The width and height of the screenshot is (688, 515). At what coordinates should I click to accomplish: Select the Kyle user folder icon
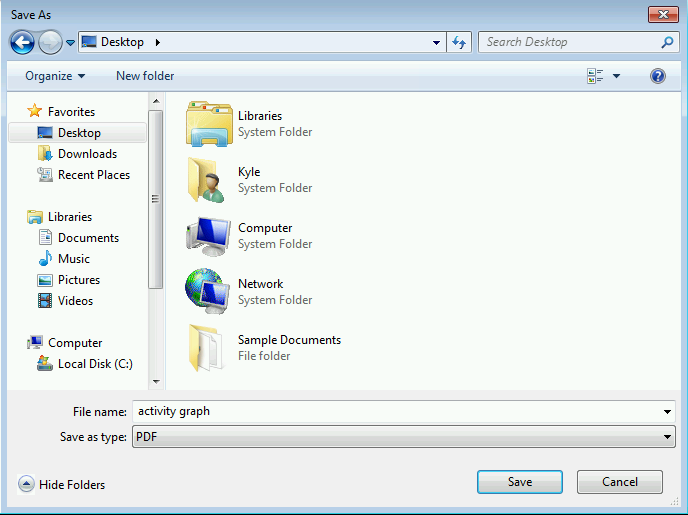[x=206, y=180]
